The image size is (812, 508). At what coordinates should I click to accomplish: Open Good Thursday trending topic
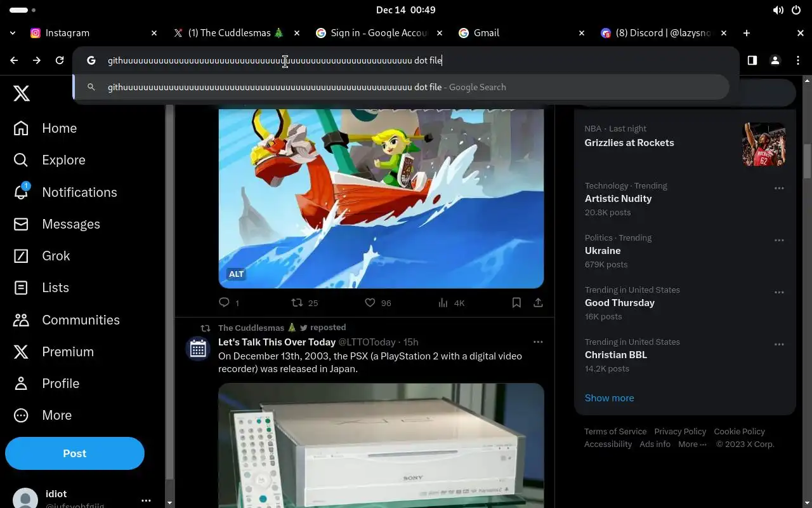click(x=620, y=303)
